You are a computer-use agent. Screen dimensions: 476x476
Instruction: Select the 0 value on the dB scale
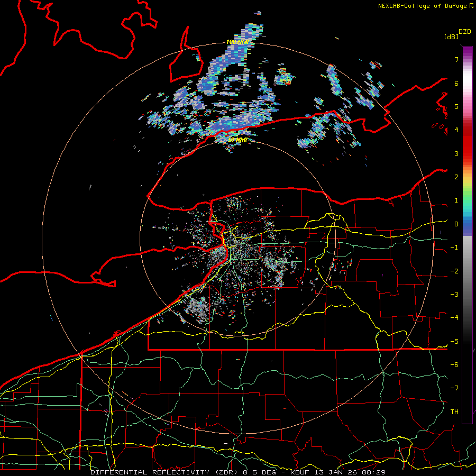456,224
